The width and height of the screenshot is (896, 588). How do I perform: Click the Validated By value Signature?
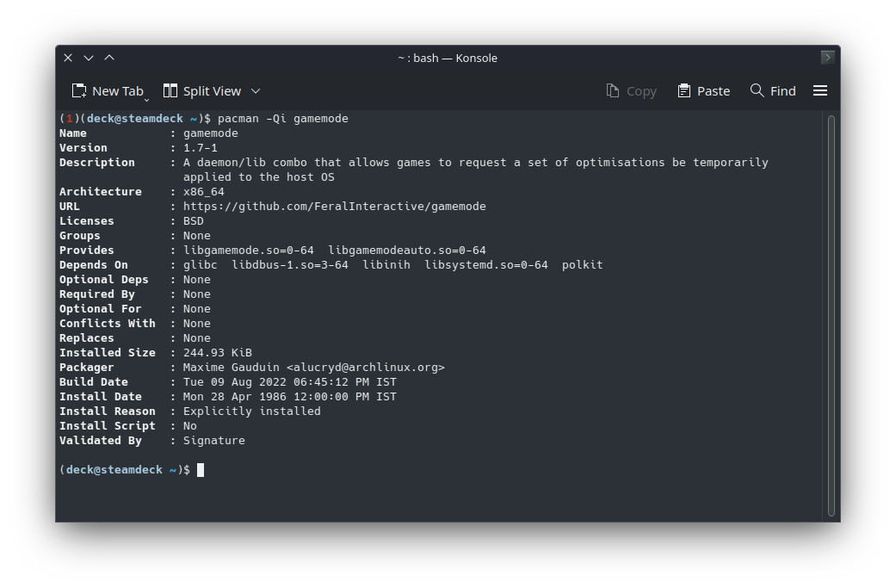[213, 441]
